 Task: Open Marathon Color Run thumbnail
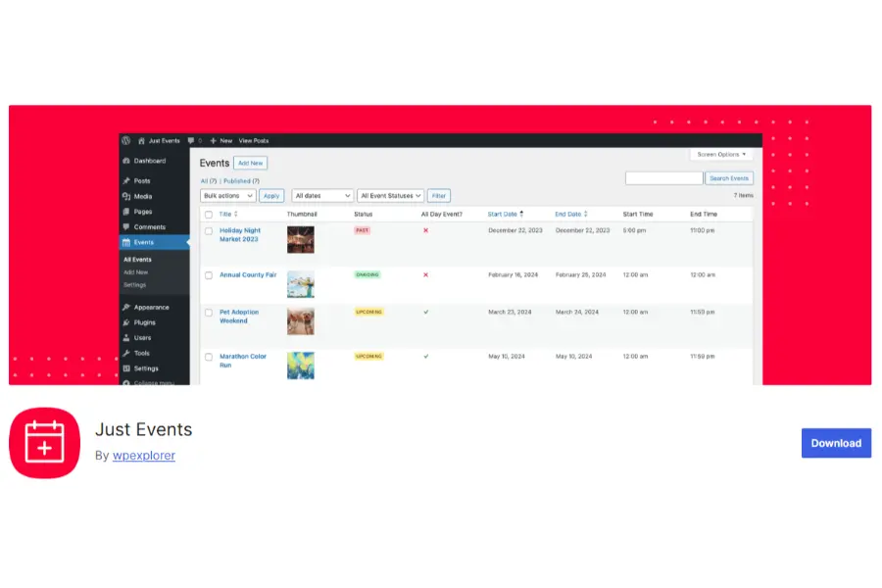(301, 366)
